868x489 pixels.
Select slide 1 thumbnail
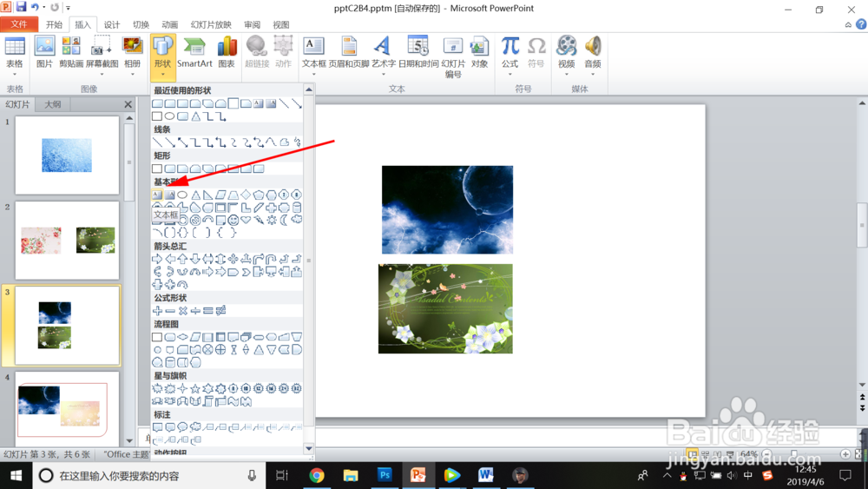click(67, 155)
